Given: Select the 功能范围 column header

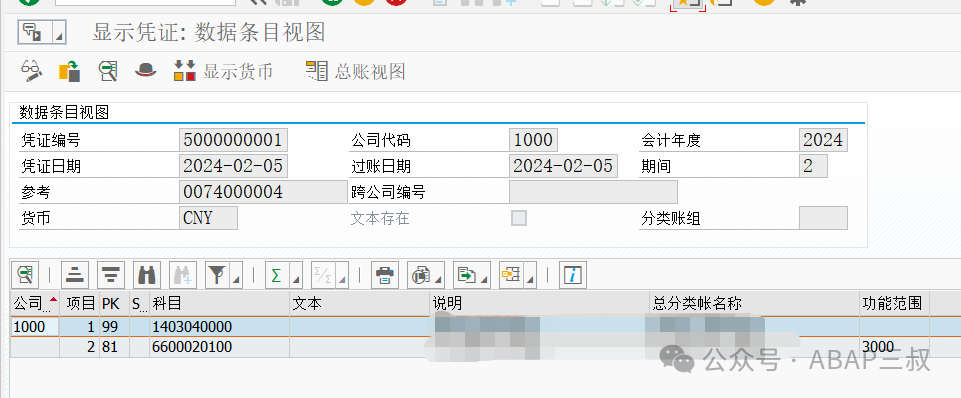Looking at the screenshot, I should (894, 304).
